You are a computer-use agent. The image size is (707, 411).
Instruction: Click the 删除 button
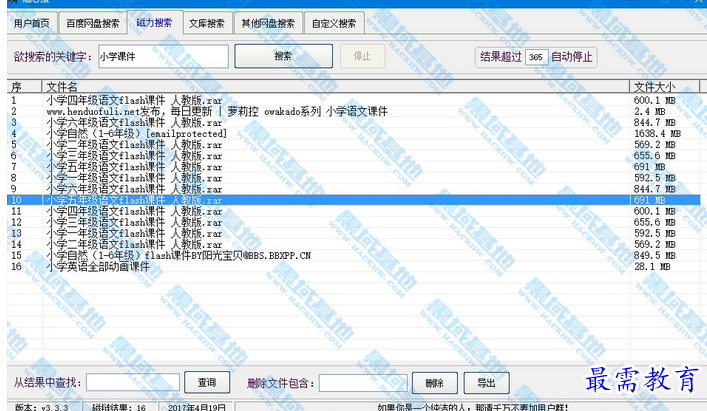[x=435, y=383]
